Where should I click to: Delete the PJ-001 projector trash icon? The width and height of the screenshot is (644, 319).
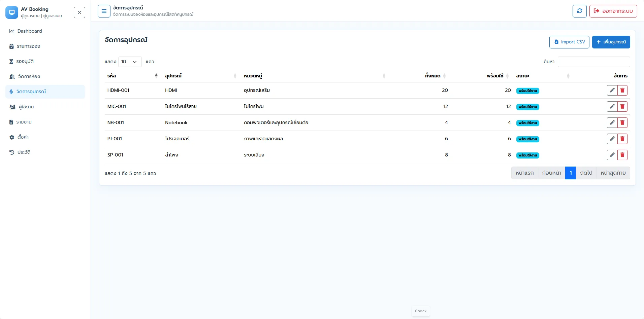pyautogui.click(x=622, y=139)
